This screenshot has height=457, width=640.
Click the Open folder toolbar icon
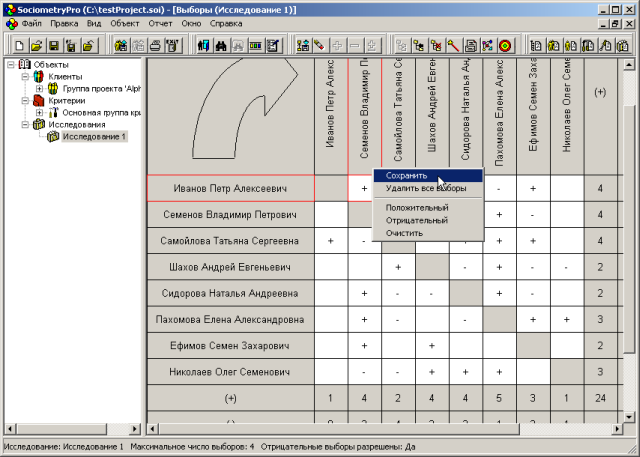point(37,45)
